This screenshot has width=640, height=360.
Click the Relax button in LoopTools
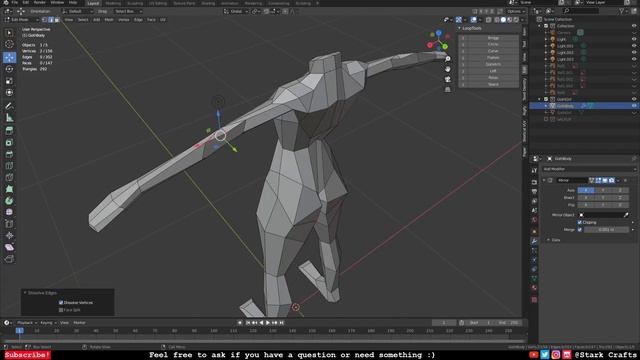click(x=493, y=78)
